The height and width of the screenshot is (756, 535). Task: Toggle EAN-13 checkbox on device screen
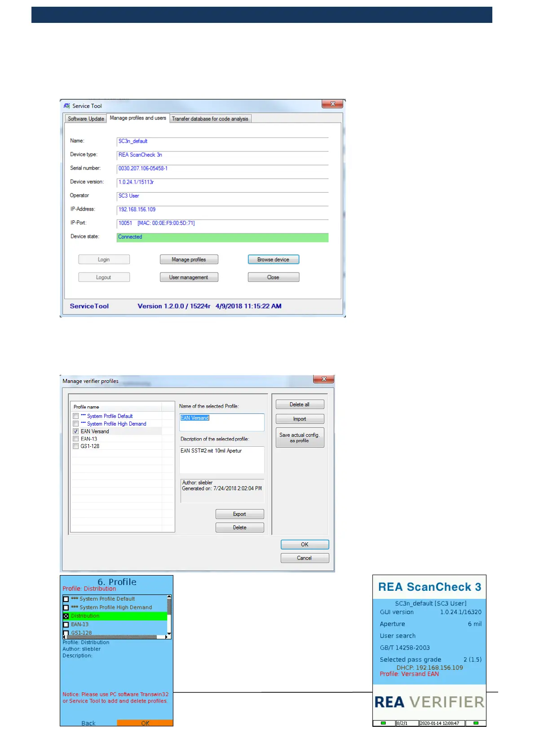66,624
